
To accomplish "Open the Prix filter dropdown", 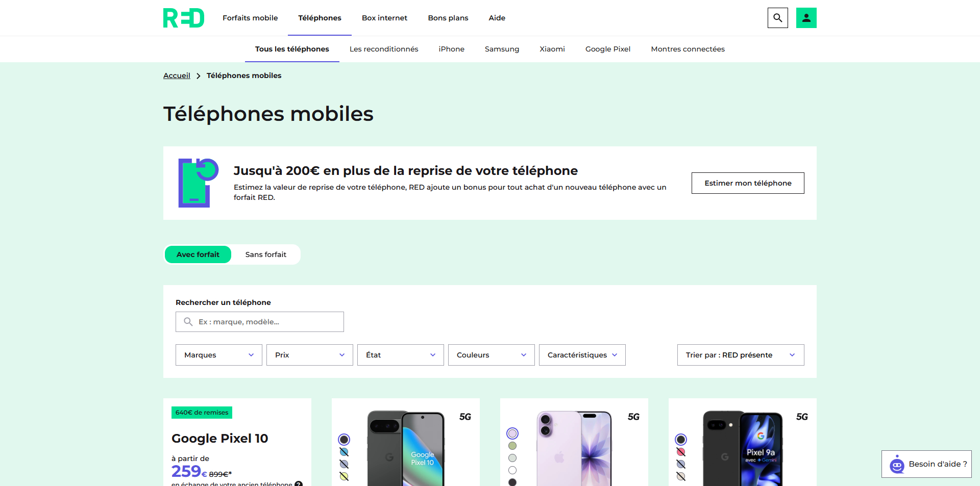I will pos(310,355).
